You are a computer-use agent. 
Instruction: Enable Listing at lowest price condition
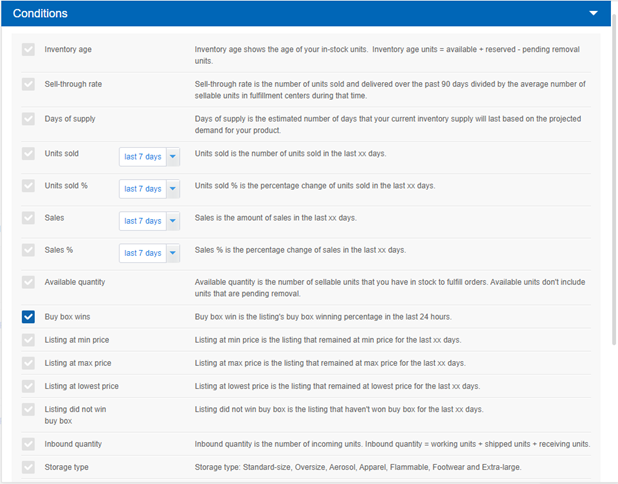click(28, 386)
